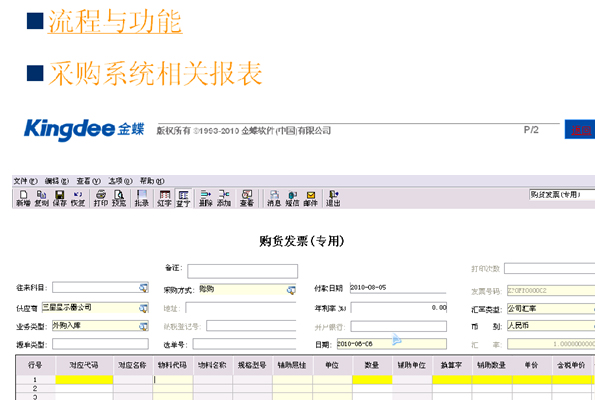Toggle the 蓝字 (Blue entry) invoice mode
The width and height of the screenshot is (595, 400).
(x=183, y=198)
